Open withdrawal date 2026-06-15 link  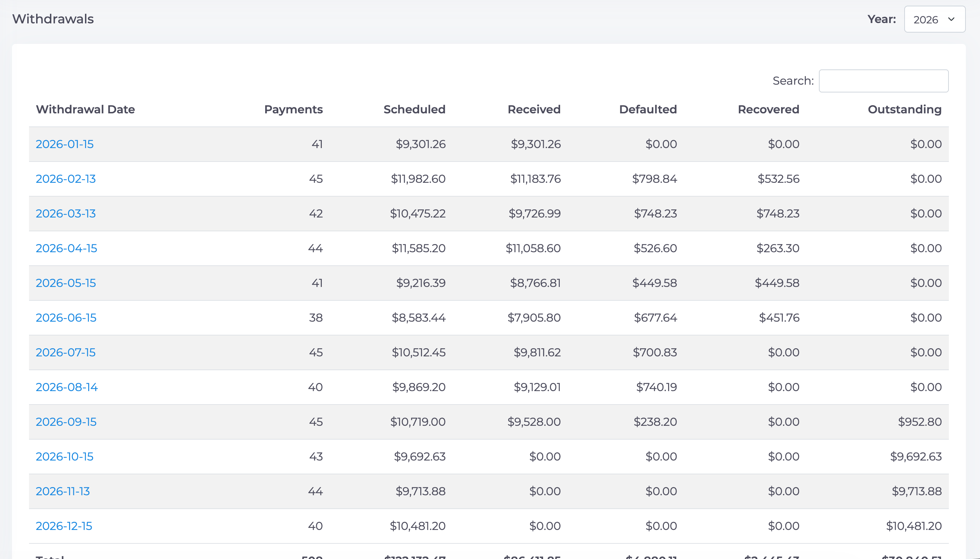(66, 317)
